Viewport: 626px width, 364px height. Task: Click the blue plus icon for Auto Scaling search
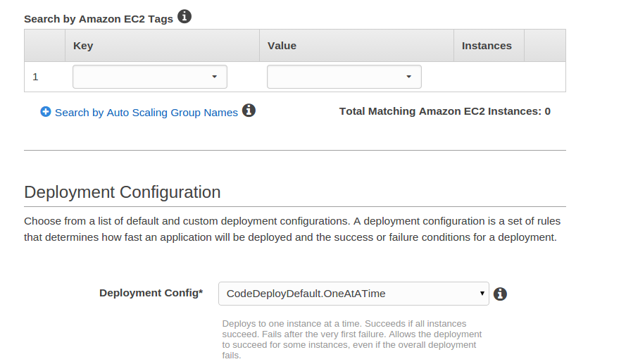click(x=46, y=112)
